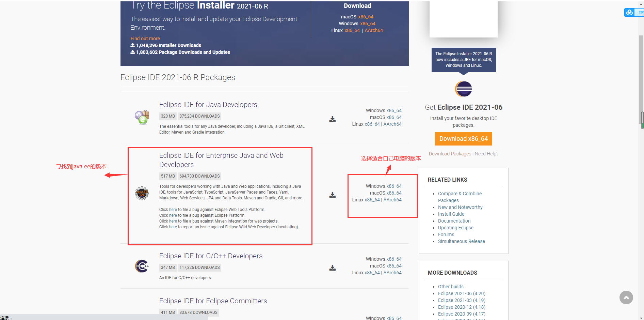Click the 517 MB size badge
Screen dimensions: 644x320
[168, 176]
